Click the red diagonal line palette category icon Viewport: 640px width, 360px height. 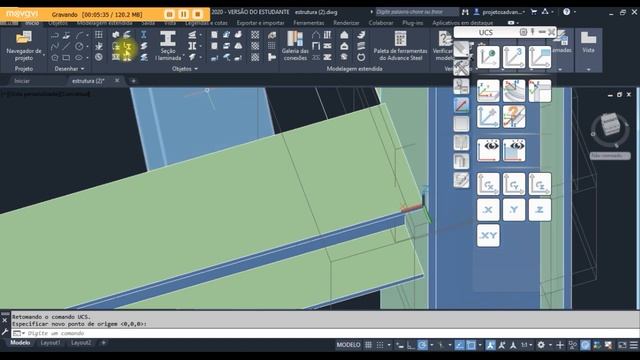(x=461, y=105)
